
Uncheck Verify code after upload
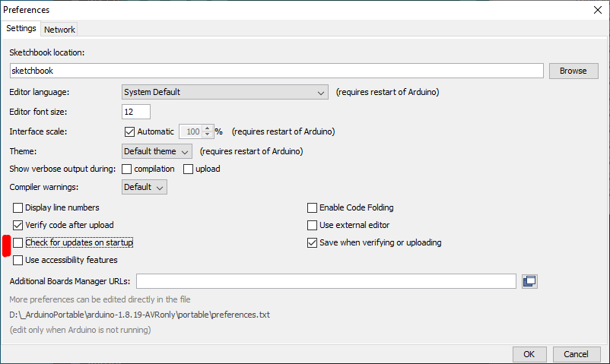(x=18, y=225)
